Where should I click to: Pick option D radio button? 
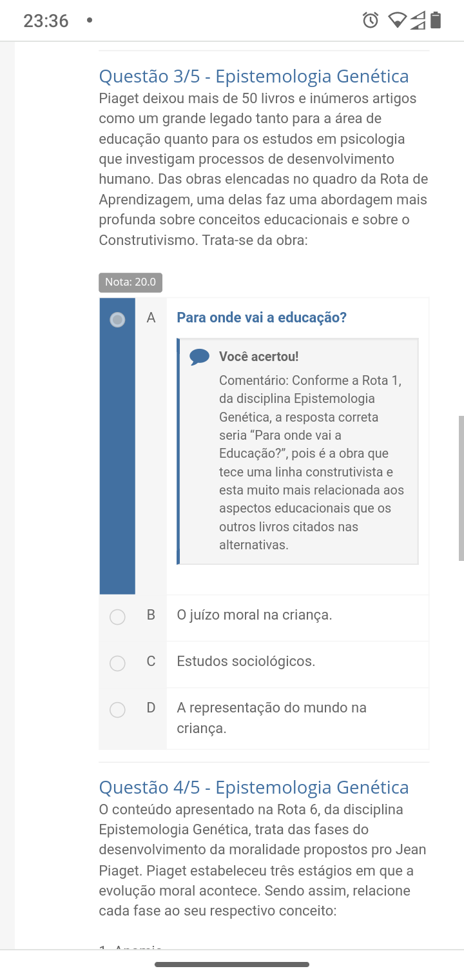point(117,710)
